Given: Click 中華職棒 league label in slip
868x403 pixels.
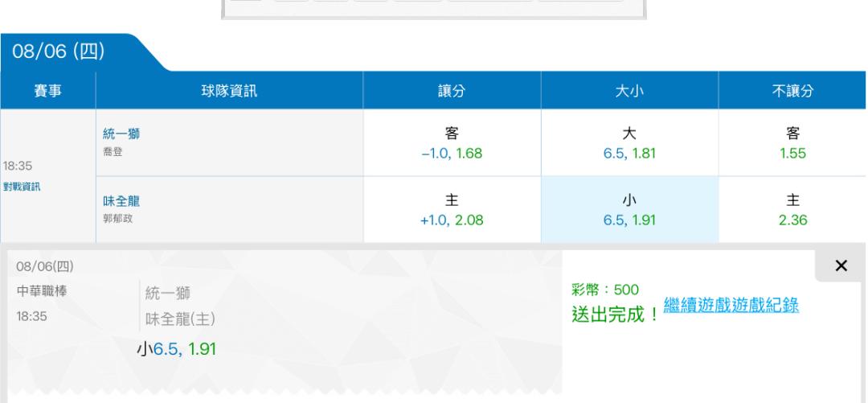Looking at the screenshot, I should coord(42,291).
